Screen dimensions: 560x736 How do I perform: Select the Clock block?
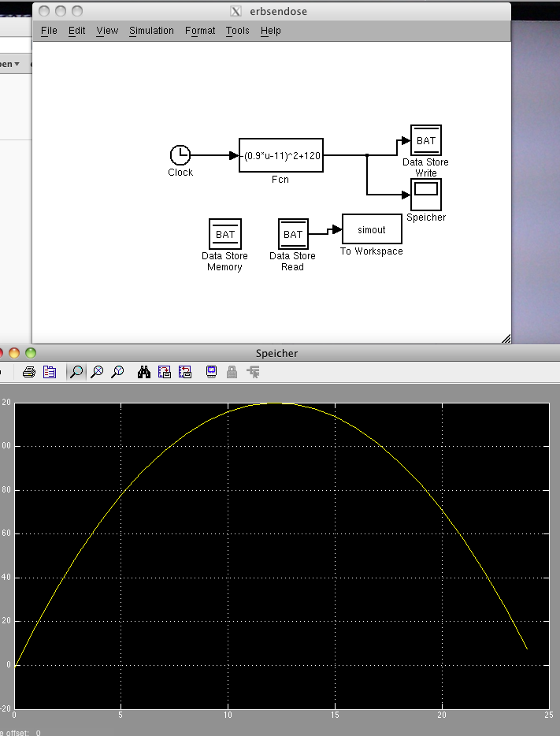(x=180, y=156)
